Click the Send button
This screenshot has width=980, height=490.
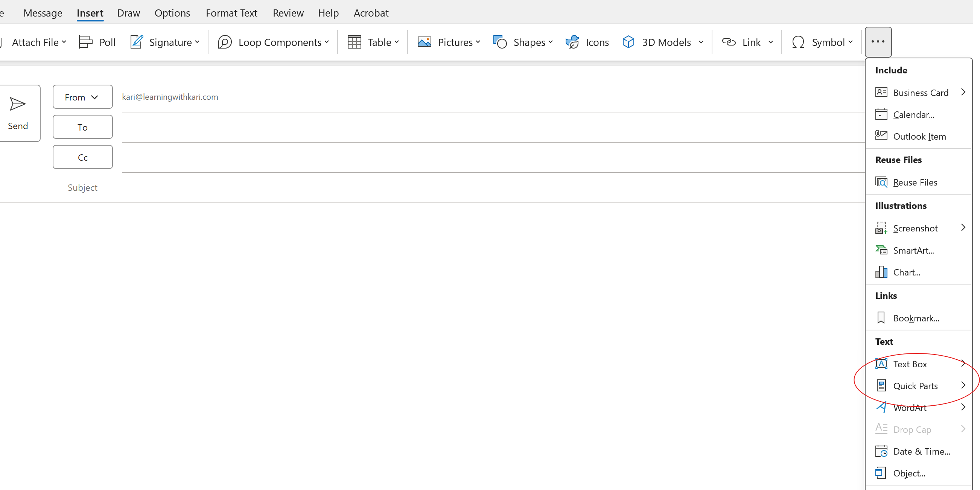18,113
